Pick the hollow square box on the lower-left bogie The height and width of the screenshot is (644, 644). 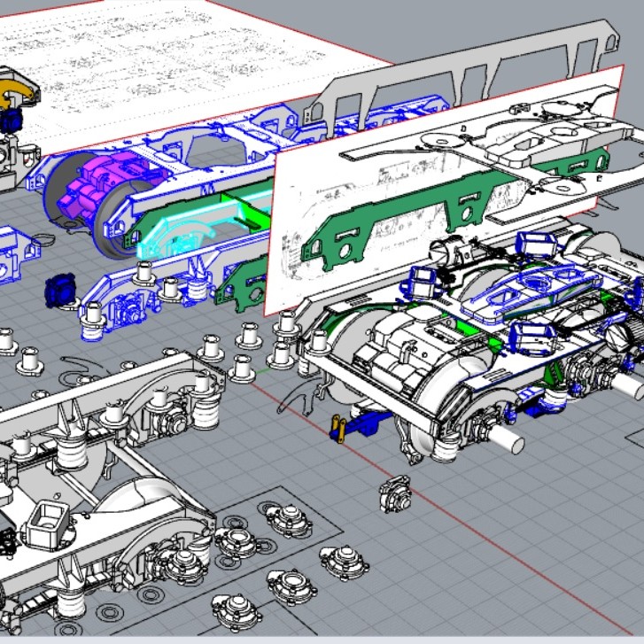[48, 525]
